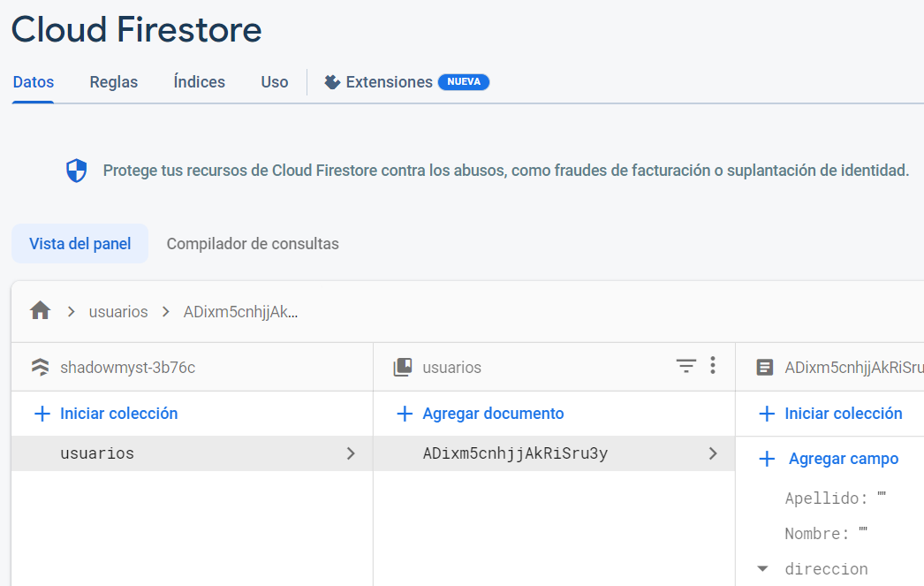Click Agregar documento

tap(493, 414)
